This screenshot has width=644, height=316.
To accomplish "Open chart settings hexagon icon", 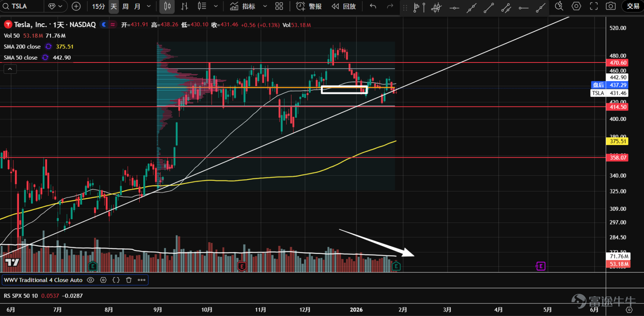I will click(576, 6).
